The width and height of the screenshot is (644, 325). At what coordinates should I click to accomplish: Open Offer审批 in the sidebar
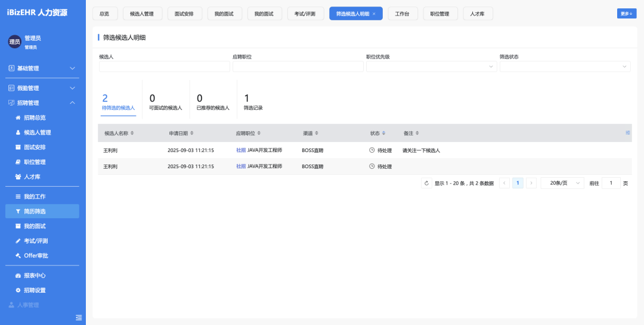[x=36, y=256]
